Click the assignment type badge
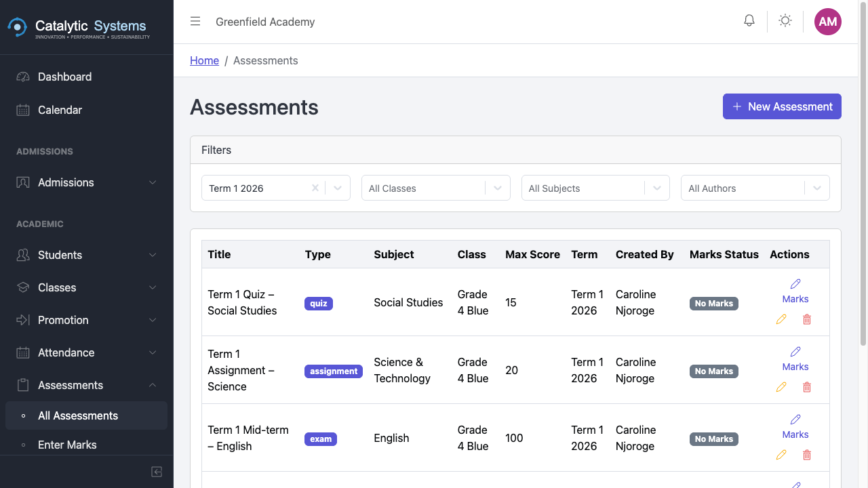The image size is (868, 488). (x=334, y=371)
